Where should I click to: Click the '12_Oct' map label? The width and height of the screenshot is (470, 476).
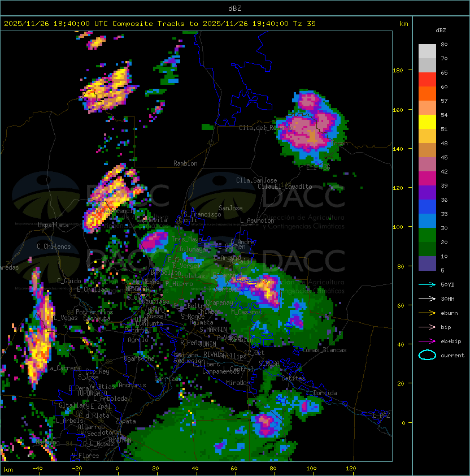[254, 353]
